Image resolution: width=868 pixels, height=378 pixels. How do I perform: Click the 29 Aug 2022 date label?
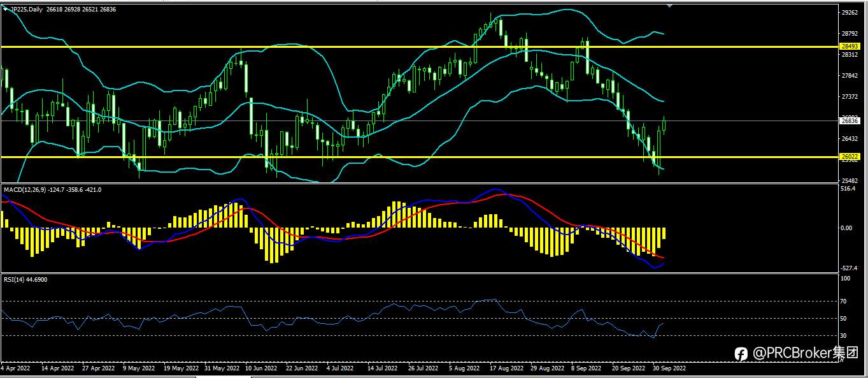(548, 368)
